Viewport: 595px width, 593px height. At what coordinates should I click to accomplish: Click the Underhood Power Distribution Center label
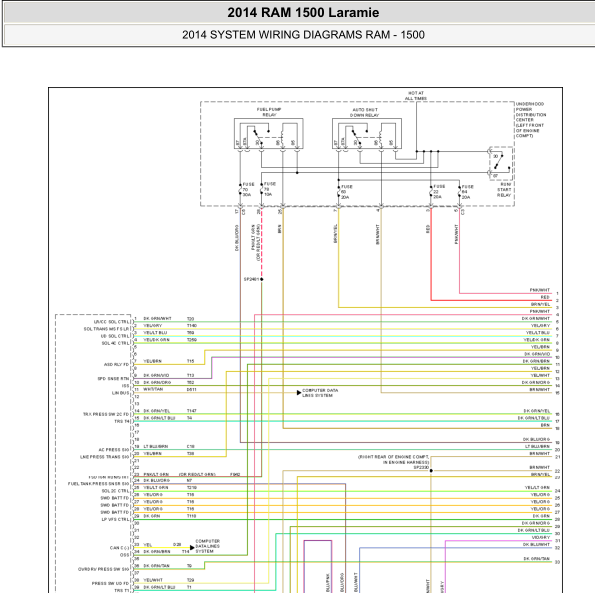click(x=531, y=120)
